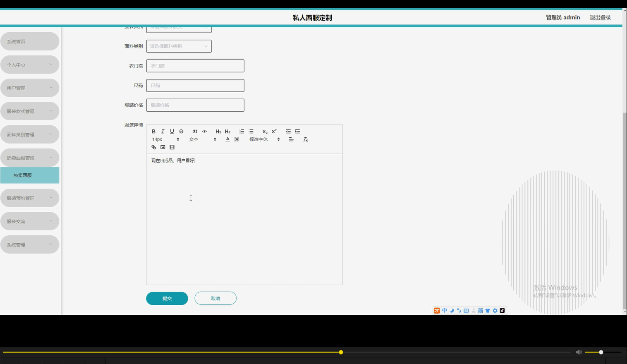Expand the 服装预约管理 sidebar section
This screenshot has height=364, width=627.
point(30,198)
